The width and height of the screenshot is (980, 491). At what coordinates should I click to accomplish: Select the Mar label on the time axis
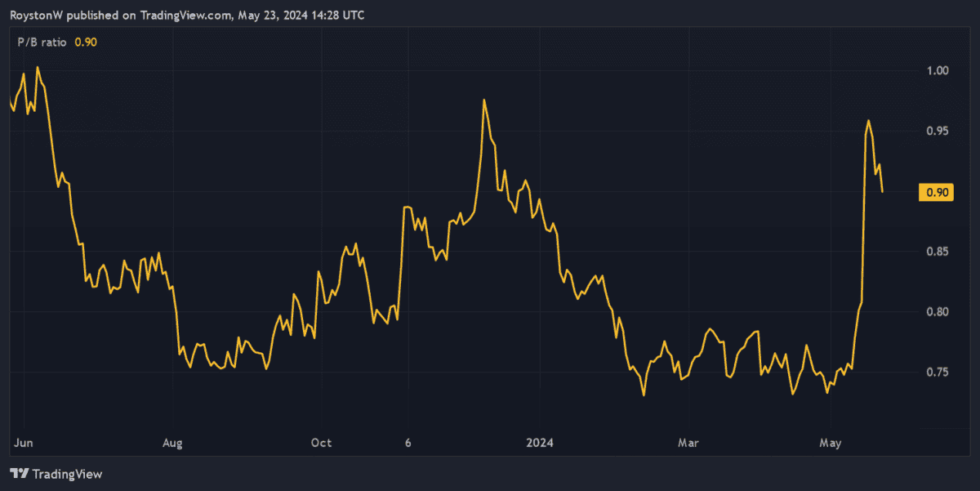click(x=688, y=443)
